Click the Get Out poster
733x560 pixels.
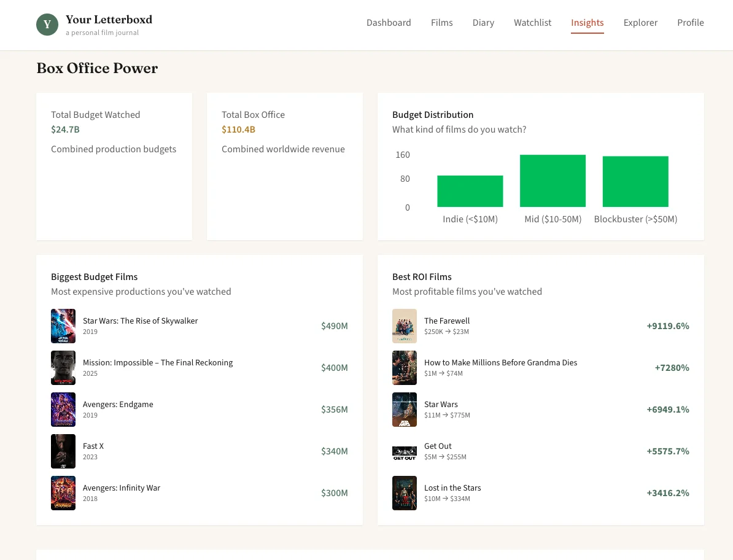click(405, 451)
